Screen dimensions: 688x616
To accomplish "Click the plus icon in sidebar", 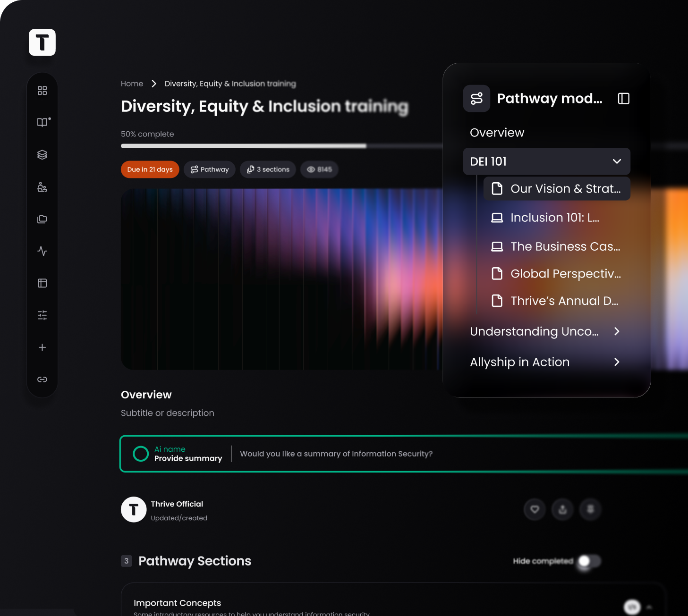I will (42, 347).
